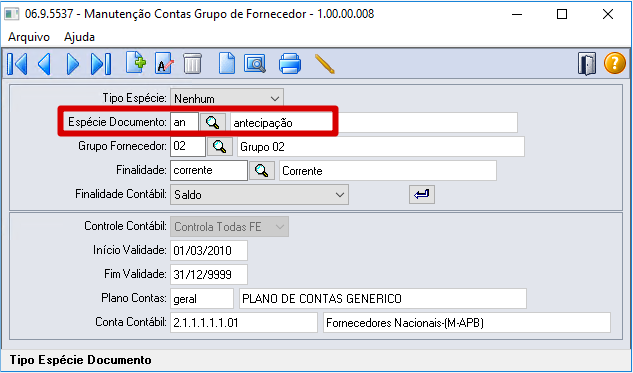Click the Conta Contábil field 2.1.1.1.1.1.01
Screen dimensions: 633x373
[x=244, y=323]
